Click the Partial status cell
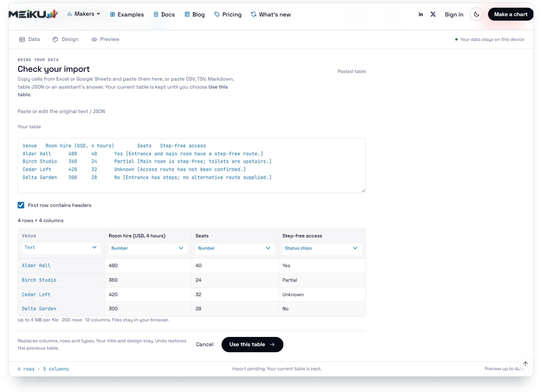Image resolution: width=542 pixels, height=392 pixels. click(322, 280)
